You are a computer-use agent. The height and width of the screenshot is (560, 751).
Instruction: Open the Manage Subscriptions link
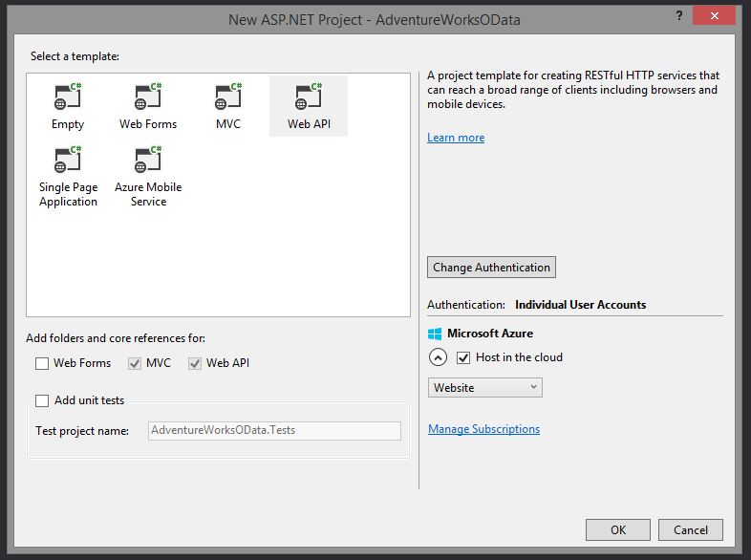click(x=483, y=429)
